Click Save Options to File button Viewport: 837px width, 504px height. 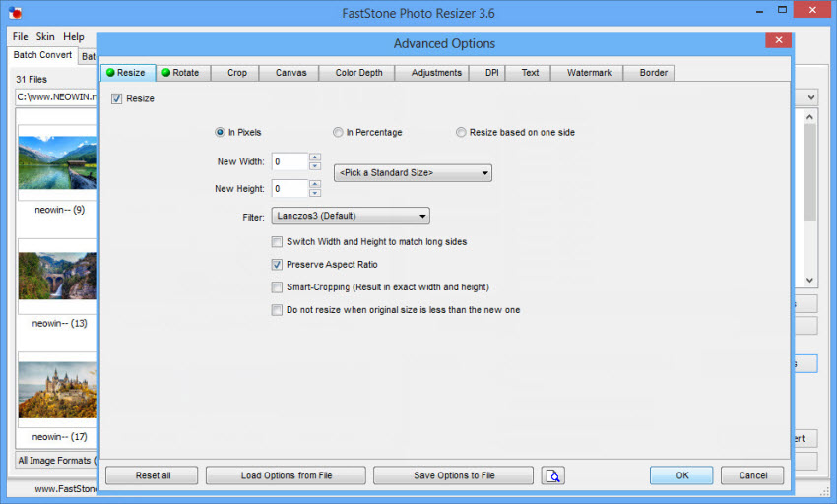pos(454,475)
